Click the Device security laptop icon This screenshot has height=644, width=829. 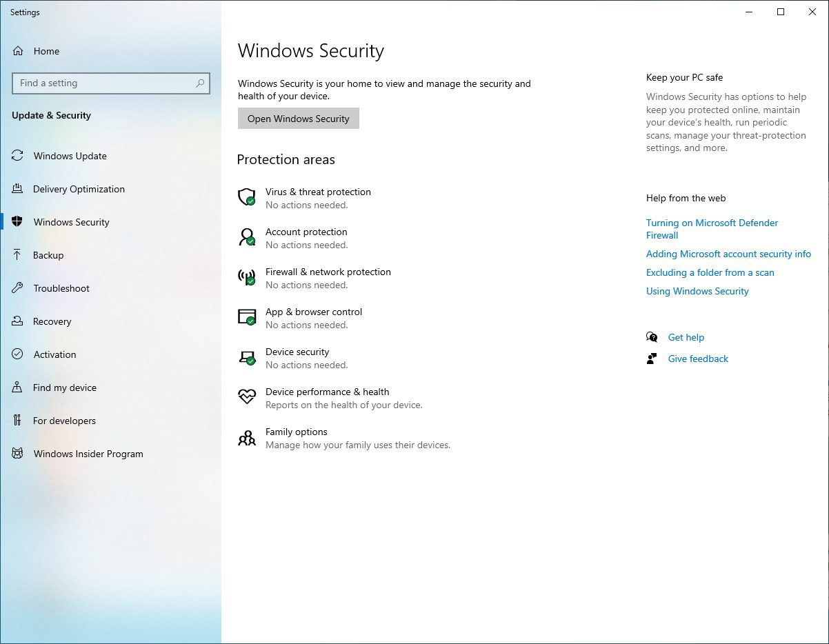(247, 358)
